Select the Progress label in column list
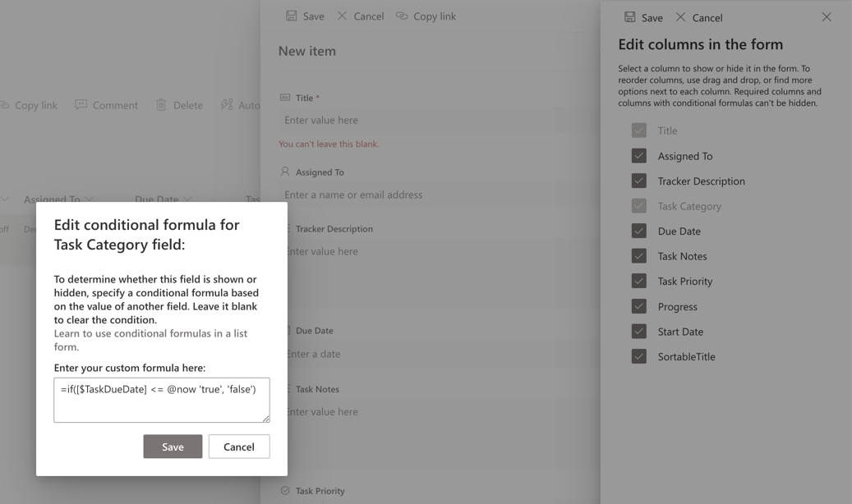The width and height of the screenshot is (852, 504). point(678,306)
